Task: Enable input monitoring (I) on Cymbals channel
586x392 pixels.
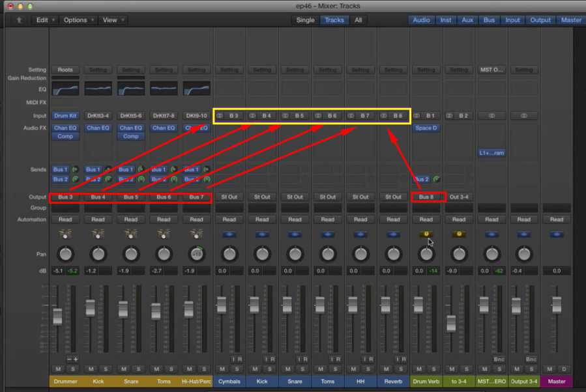Action: pos(233,359)
